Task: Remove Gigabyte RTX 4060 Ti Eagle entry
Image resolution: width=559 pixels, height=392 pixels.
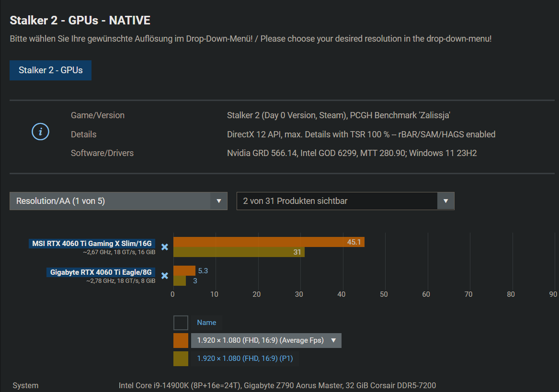Action: pyautogui.click(x=165, y=276)
